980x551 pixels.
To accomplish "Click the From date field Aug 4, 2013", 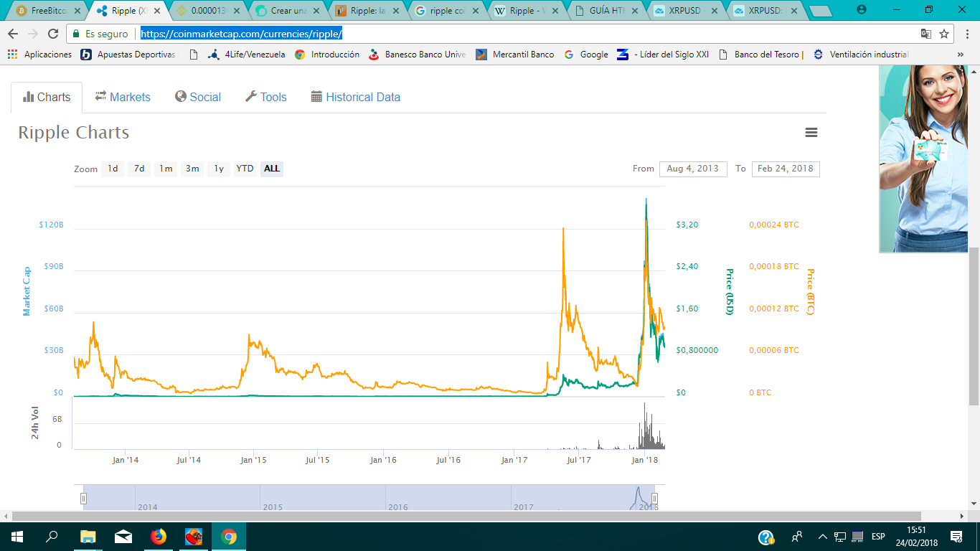I will pyautogui.click(x=693, y=169).
